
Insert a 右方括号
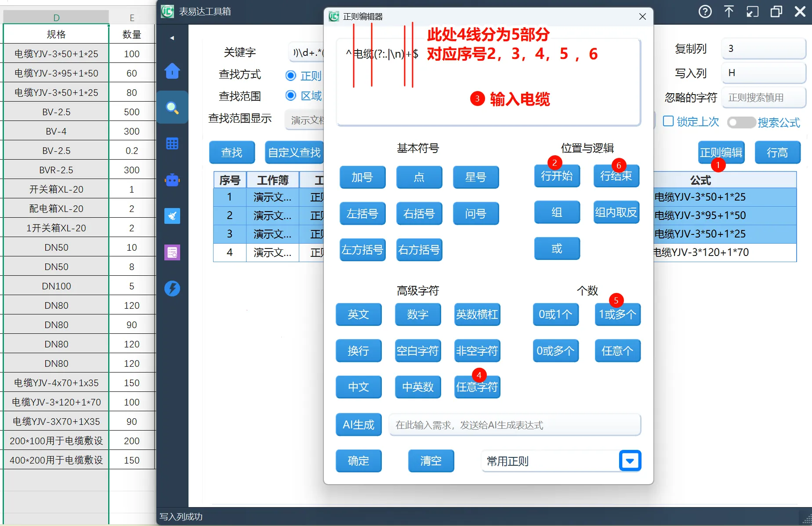(419, 250)
